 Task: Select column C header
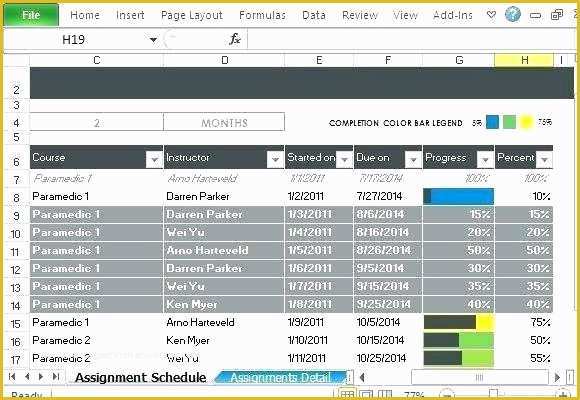click(x=97, y=60)
